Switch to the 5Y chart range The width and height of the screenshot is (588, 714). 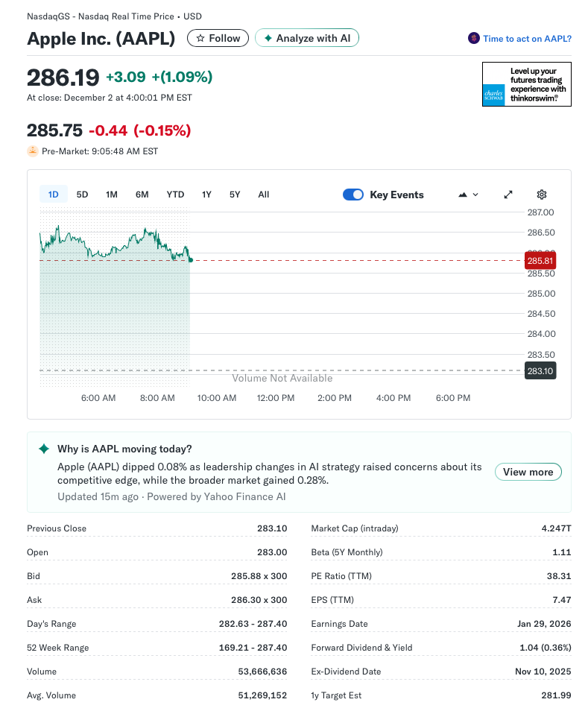tap(235, 195)
